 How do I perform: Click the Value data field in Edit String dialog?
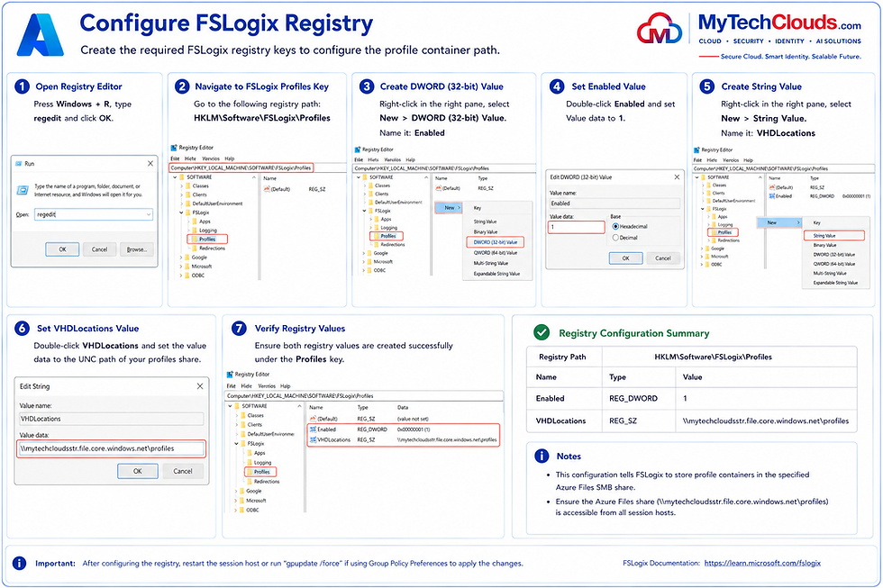click(111, 448)
